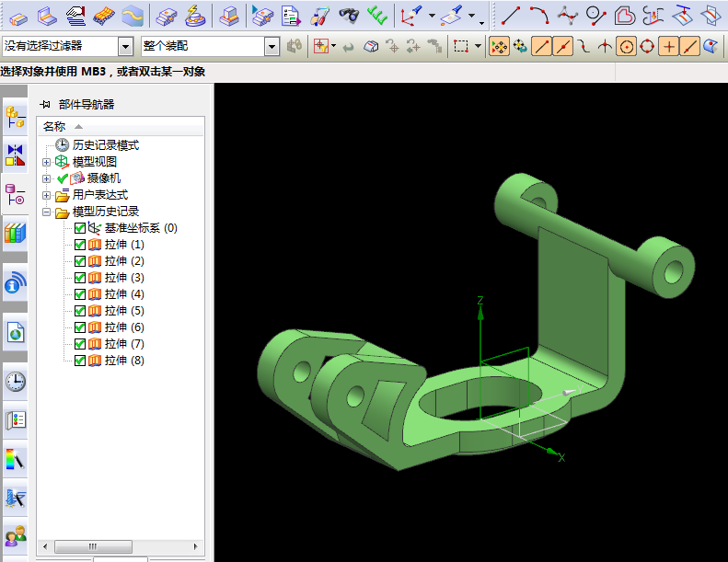Click the navigator horizontal scrollbar right arrow

coord(198,546)
